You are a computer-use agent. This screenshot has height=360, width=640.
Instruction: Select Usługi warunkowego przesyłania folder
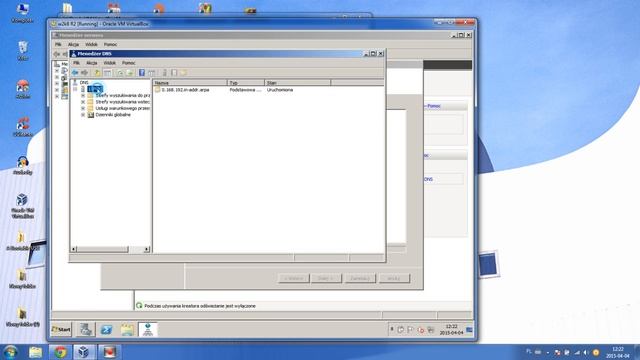[122, 108]
